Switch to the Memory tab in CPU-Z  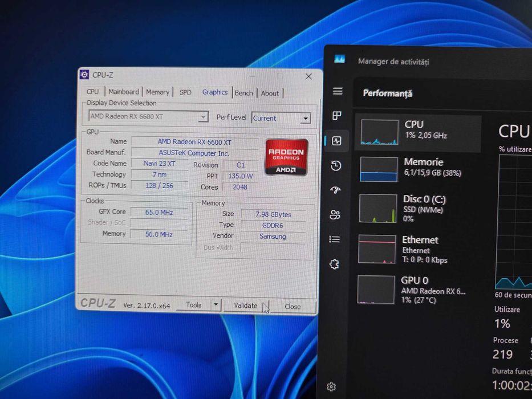click(157, 92)
